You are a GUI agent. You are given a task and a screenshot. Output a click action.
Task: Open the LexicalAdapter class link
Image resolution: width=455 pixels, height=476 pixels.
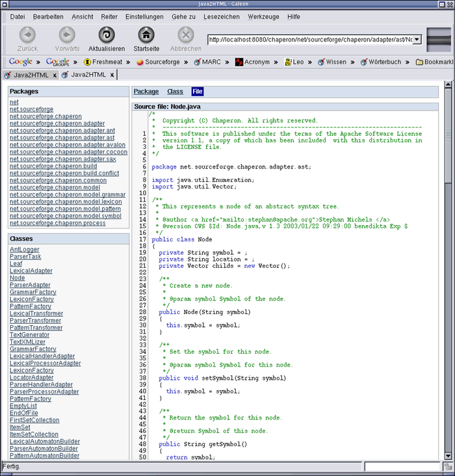pos(31,271)
